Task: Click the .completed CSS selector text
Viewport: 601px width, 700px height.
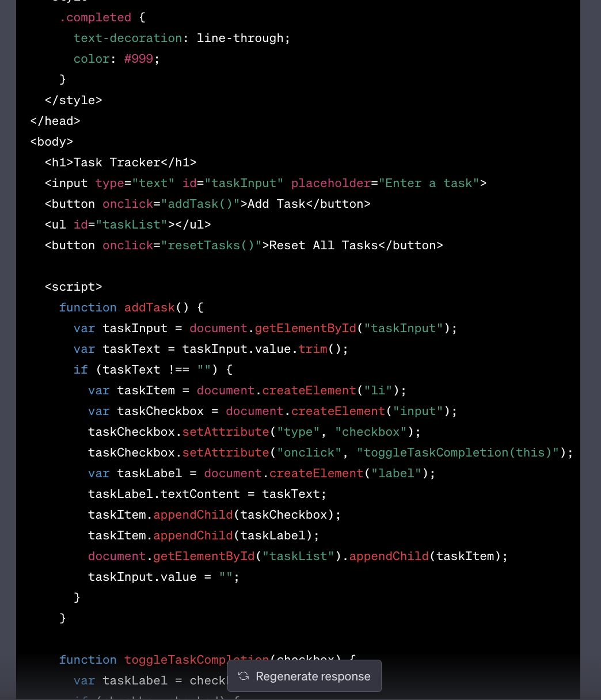Action: click(95, 17)
